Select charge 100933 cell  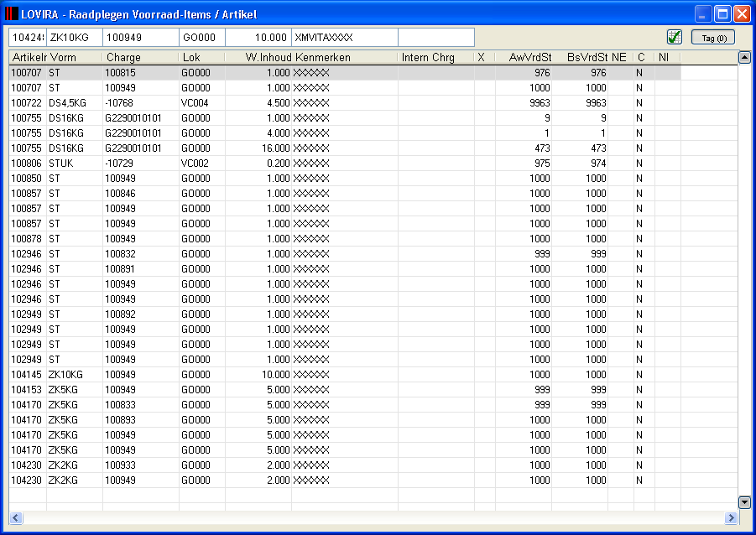(141, 465)
